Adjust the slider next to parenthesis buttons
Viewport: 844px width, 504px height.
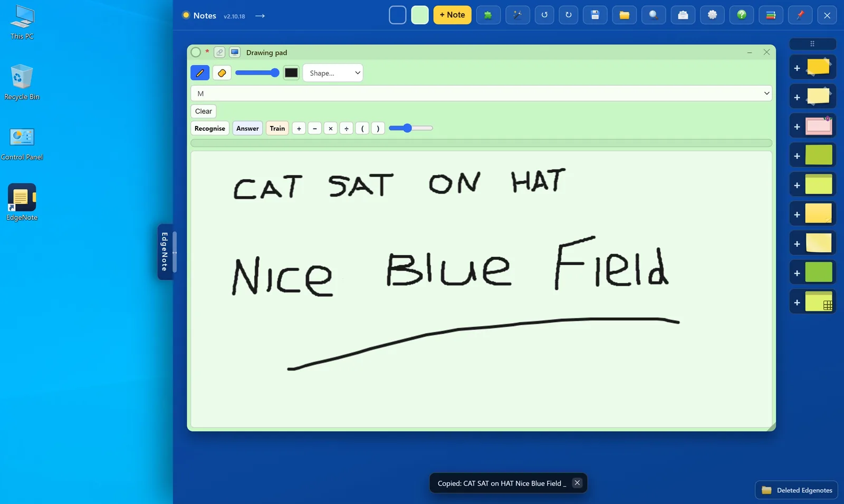(410, 128)
